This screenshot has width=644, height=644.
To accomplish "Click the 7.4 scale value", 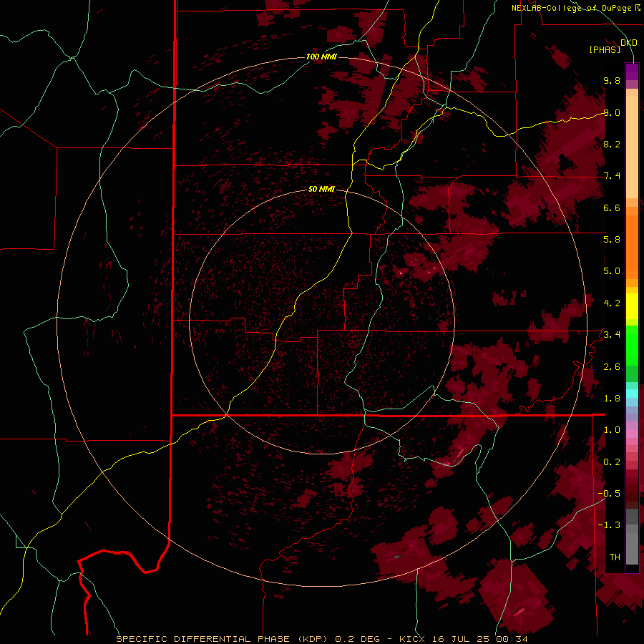I will point(612,176).
